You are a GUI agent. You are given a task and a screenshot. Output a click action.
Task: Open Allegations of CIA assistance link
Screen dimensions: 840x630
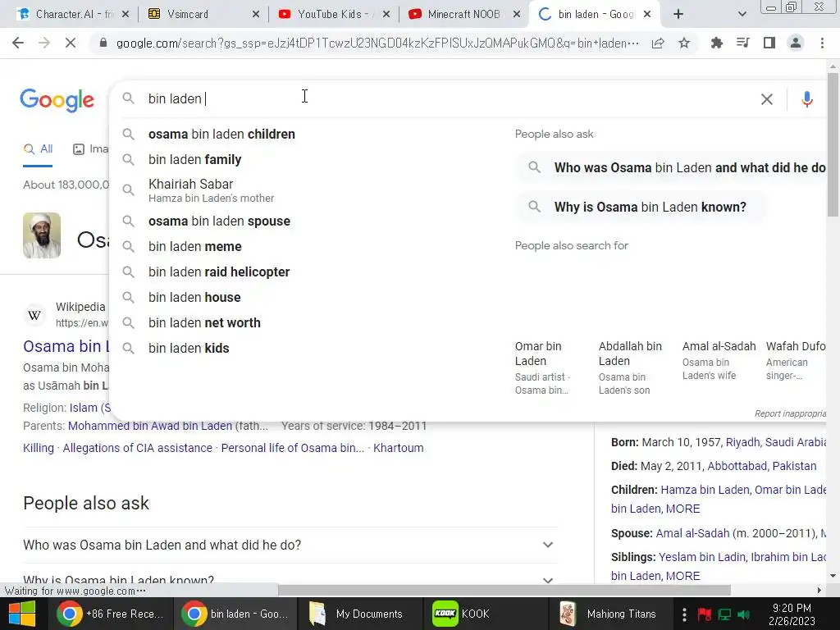pos(138,448)
